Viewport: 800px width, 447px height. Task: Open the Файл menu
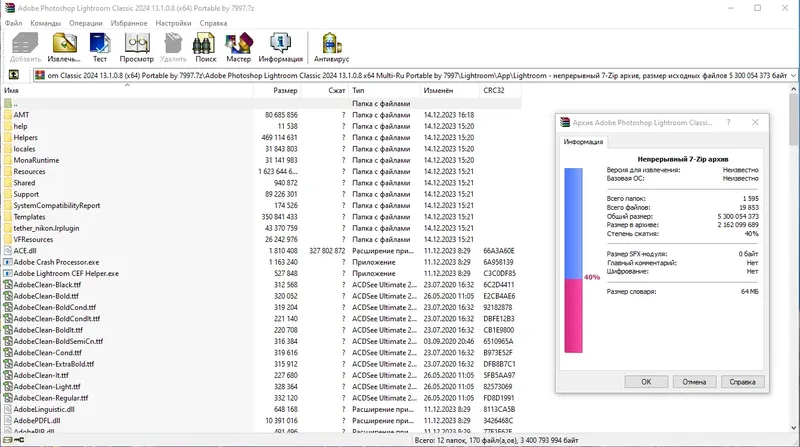tap(14, 23)
